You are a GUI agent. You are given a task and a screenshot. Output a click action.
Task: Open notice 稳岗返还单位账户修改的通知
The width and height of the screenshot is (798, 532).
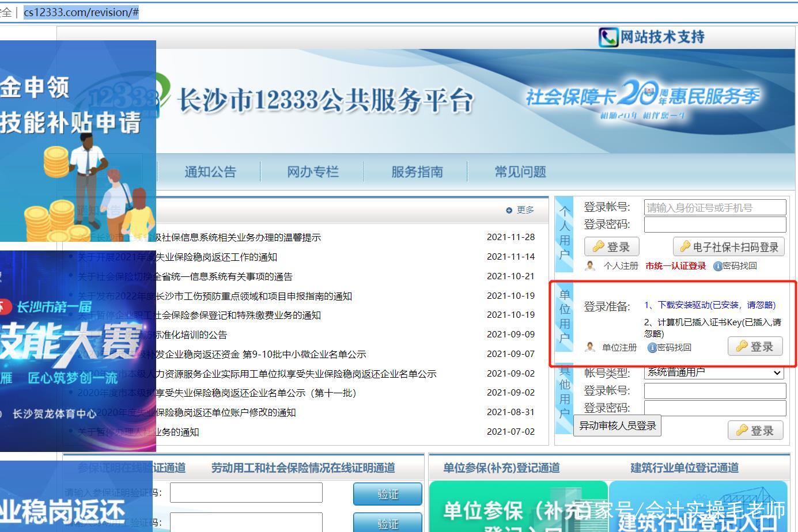pos(187,412)
